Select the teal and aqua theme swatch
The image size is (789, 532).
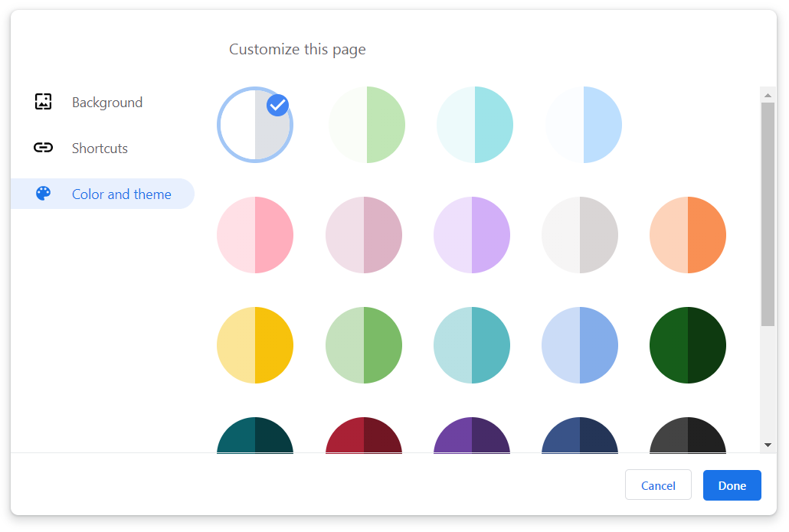(x=472, y=345)
